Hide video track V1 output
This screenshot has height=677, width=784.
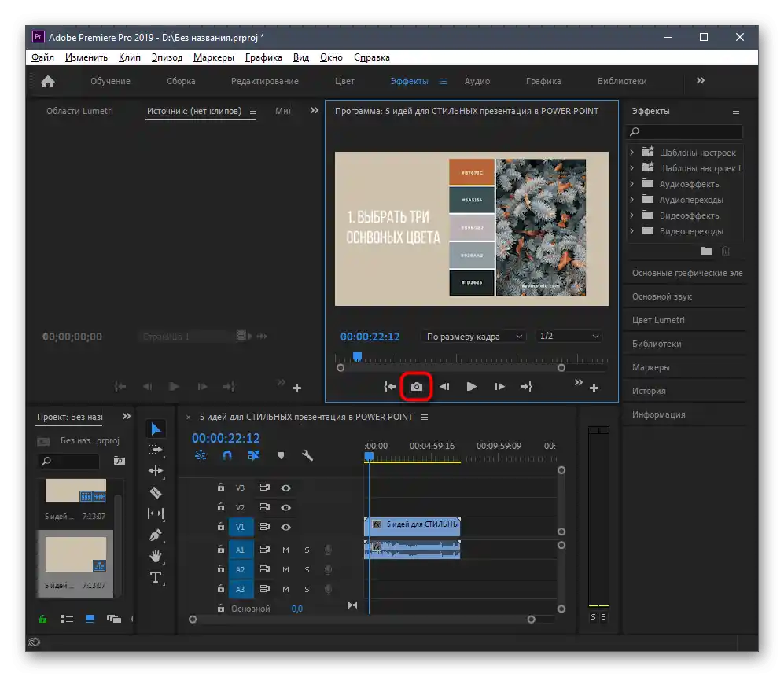click(286, 528)
